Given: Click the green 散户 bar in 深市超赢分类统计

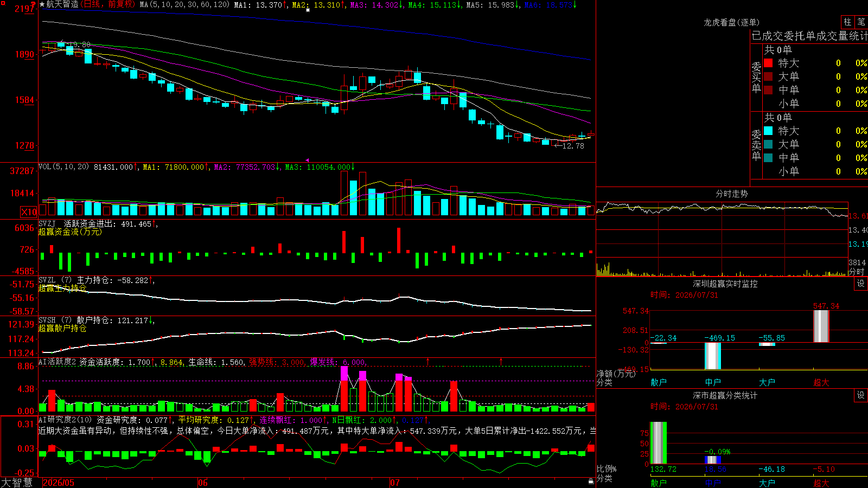Looking at the screenshot, I should pyautogui.click(x=659, y=443).
